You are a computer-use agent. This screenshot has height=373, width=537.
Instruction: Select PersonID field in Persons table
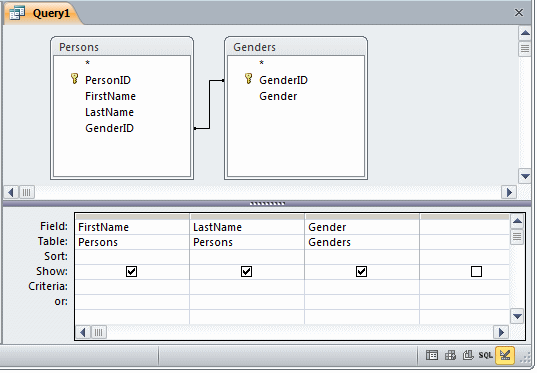point(108,80)
